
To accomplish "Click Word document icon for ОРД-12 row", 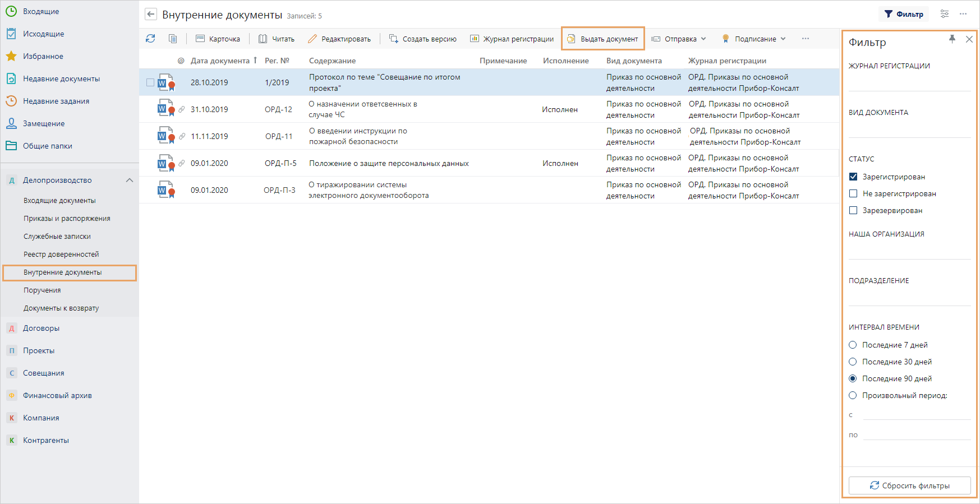I will (164, 108).
